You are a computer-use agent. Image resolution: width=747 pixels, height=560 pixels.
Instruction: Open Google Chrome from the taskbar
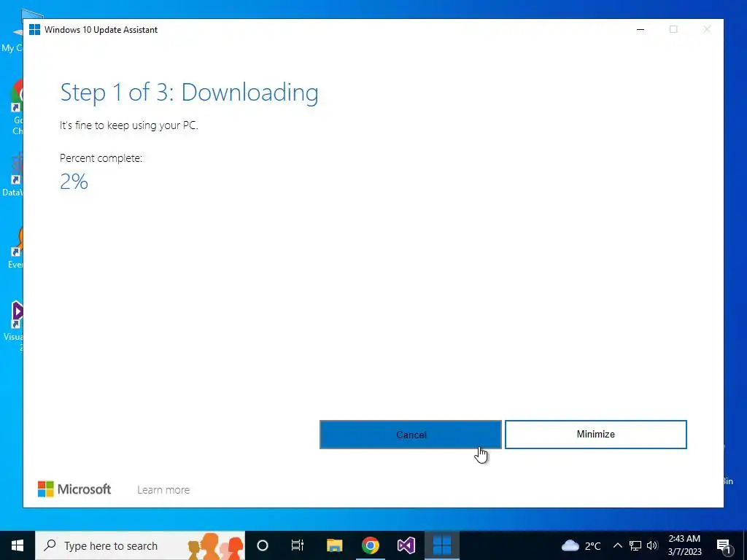point(370,545)
